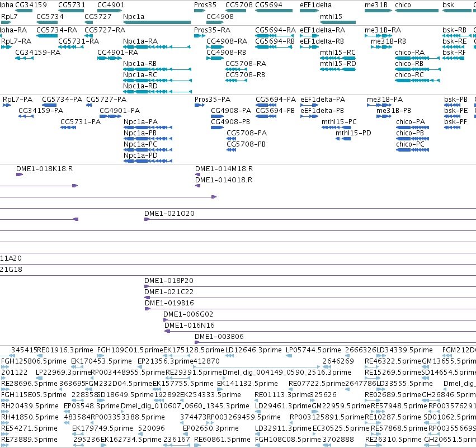Screen dimensions: 476x448
Task: Select the Npc1a gene bar
Action: 157,22
